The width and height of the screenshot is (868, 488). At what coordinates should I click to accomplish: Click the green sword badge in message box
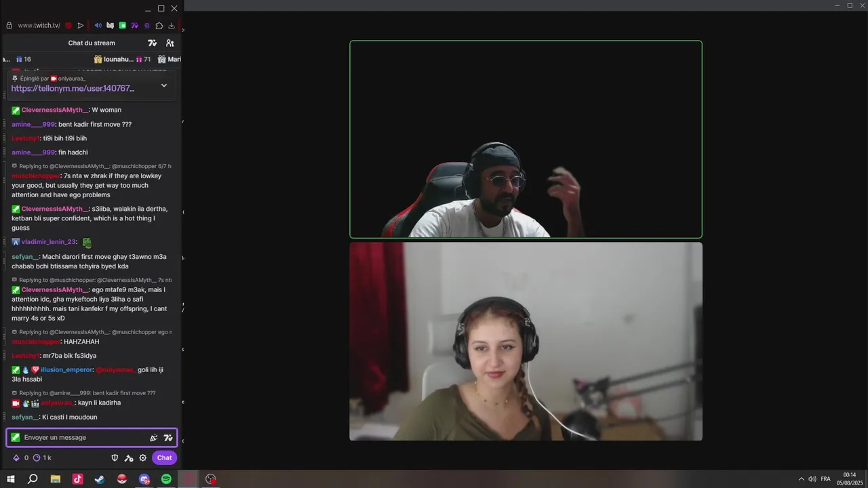coord(15,437)
